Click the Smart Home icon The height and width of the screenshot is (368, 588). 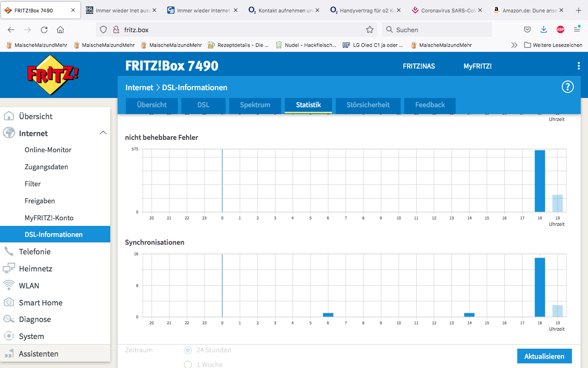point(9,302)
